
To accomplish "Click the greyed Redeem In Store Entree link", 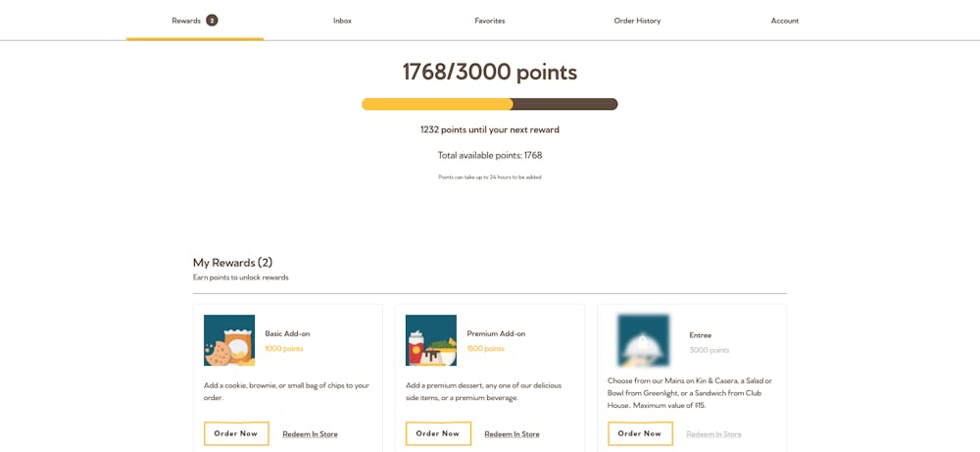I will click(x=713, y=434).
